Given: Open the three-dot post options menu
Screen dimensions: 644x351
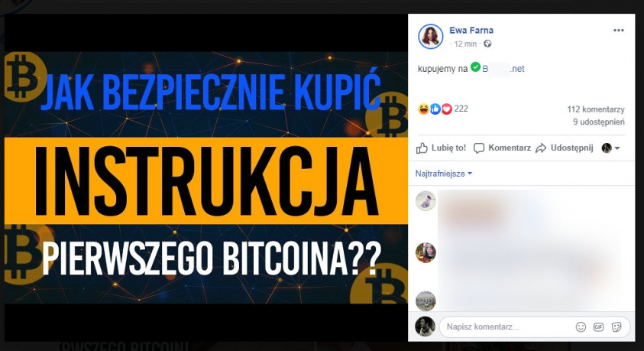Looking at the screenshot, I should [x=619, y=31].
